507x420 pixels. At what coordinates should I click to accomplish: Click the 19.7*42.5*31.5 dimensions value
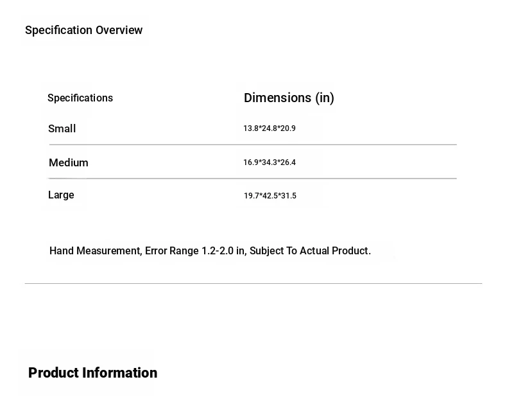tap(270, 196)
